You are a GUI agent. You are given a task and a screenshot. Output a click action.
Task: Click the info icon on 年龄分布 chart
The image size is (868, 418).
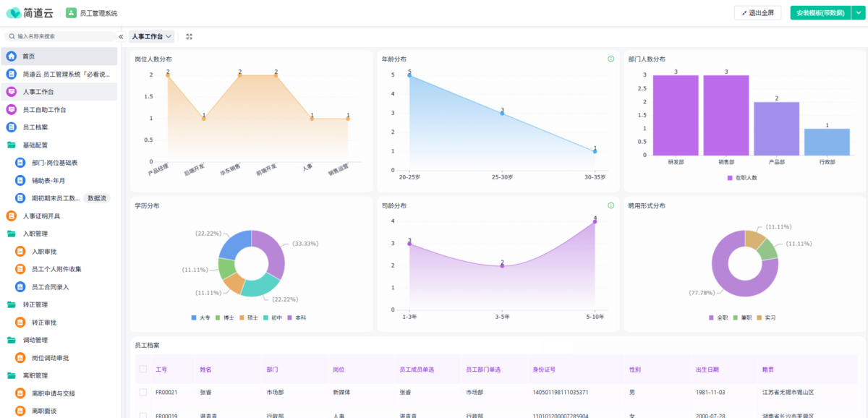click(610, 59)
